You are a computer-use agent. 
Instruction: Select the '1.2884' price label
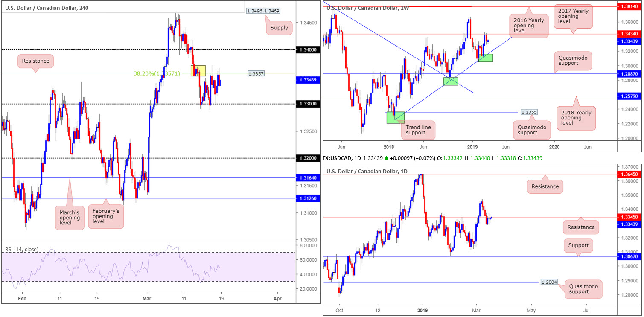click(548, 282)
